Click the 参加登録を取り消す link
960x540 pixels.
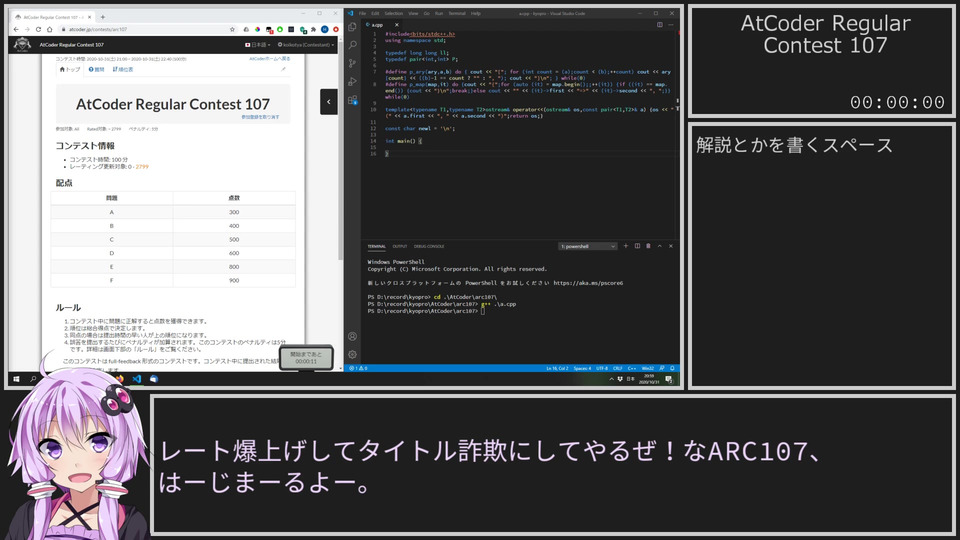click(x=260, y=117)
